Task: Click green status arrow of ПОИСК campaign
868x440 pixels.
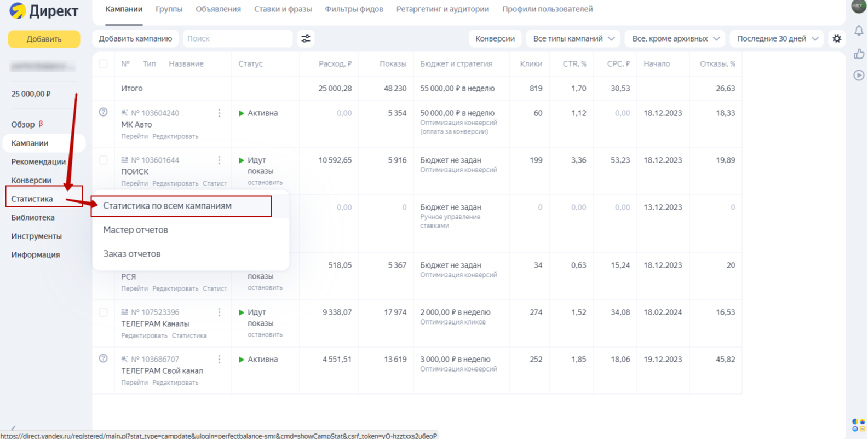Action: [241, 160]
